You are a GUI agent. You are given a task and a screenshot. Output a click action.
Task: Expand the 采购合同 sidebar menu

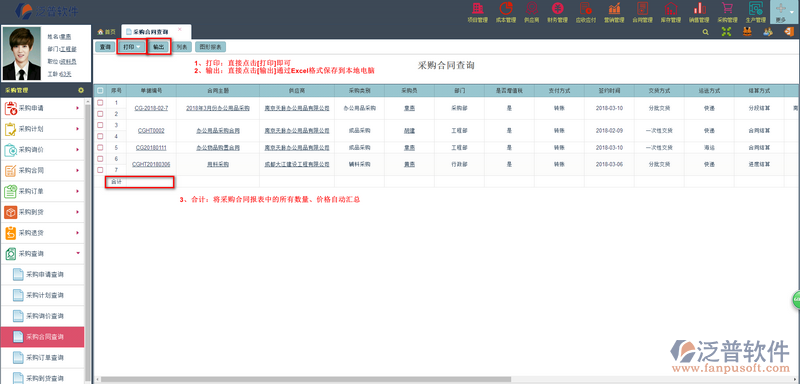[x=42, y=171]
